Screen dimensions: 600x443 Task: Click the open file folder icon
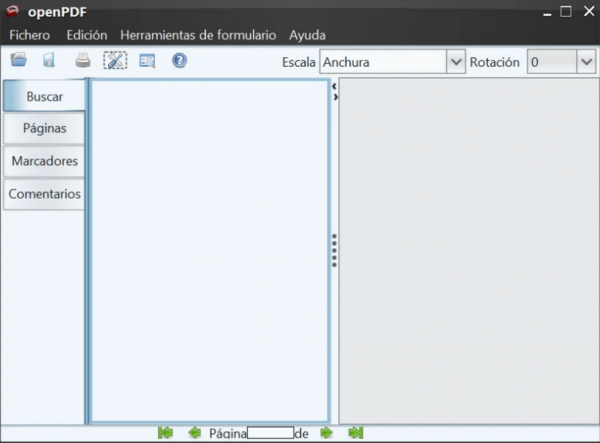(18, 60)
